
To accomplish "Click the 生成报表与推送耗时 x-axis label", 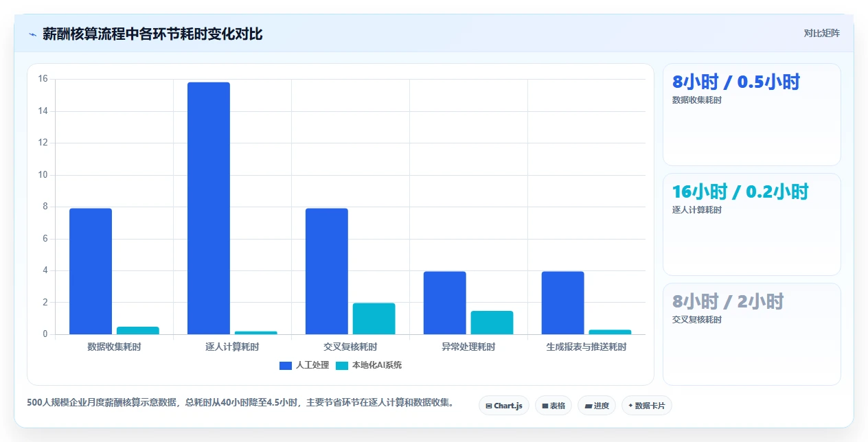I will (586, 347).
